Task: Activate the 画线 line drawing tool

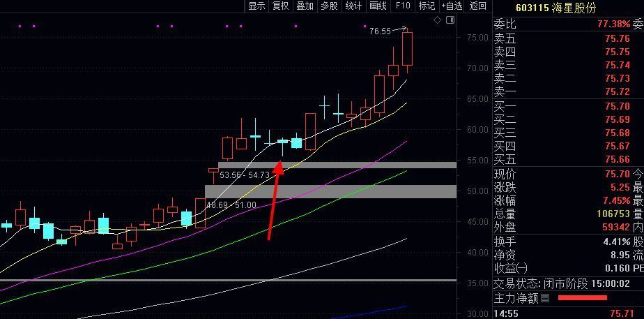Action: tap(378, 6)
